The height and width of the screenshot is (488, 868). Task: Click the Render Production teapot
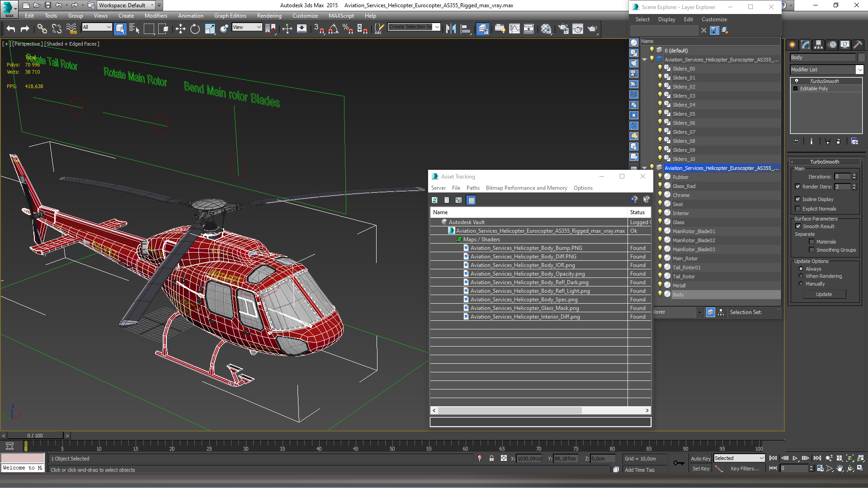point(592,29)
